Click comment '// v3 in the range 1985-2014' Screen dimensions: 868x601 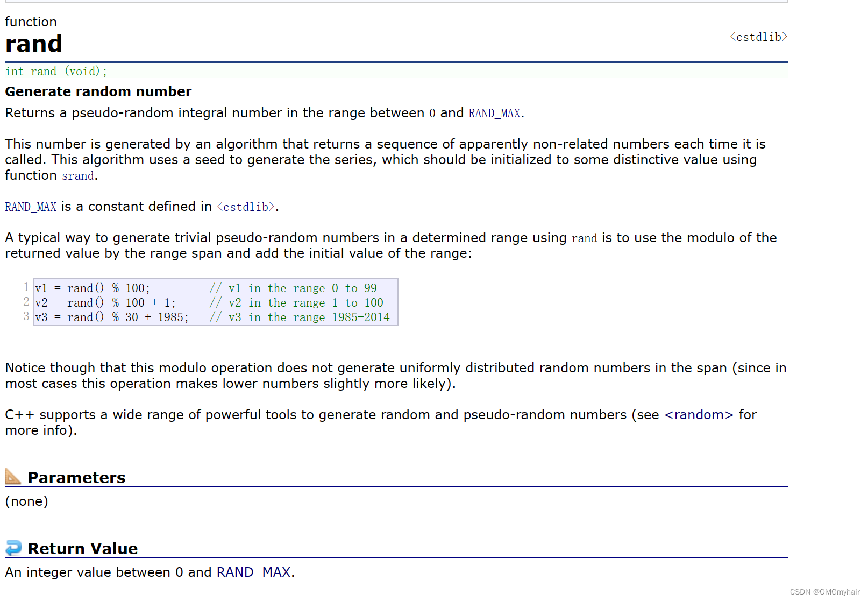coord(300,317)
